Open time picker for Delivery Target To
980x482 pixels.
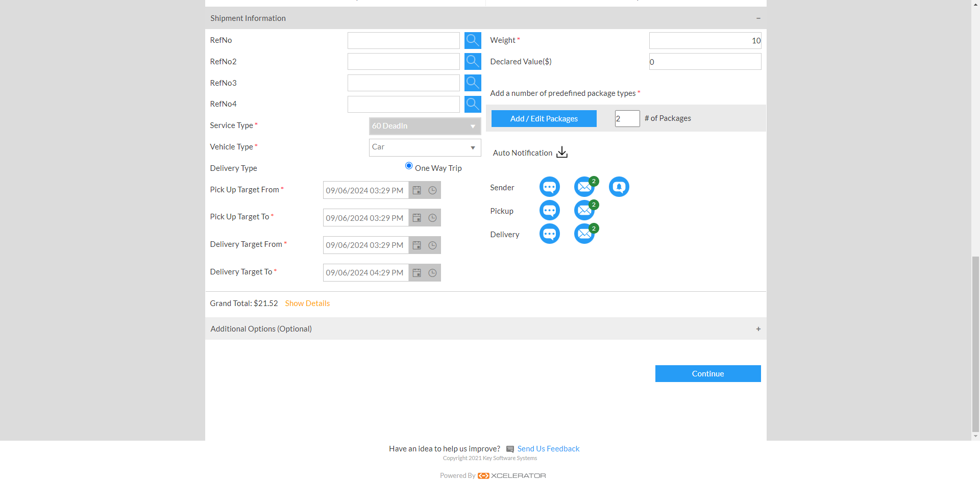432,273
